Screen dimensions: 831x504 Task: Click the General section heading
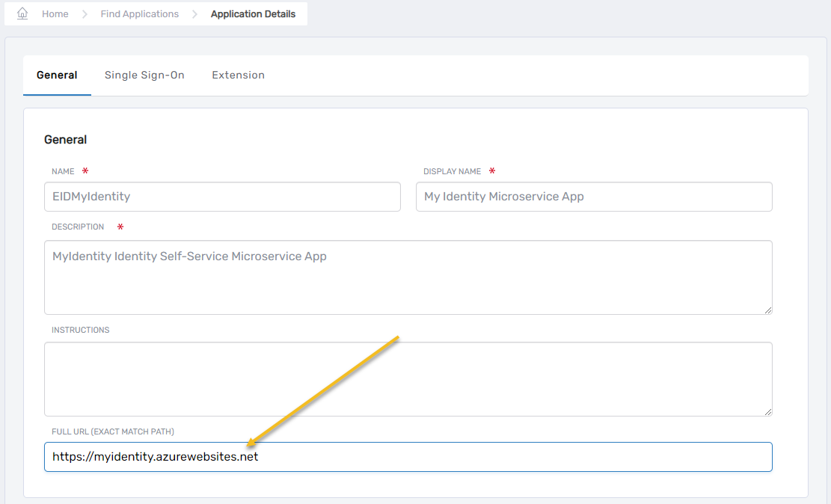pyautogui.click(x=66, y=140)
